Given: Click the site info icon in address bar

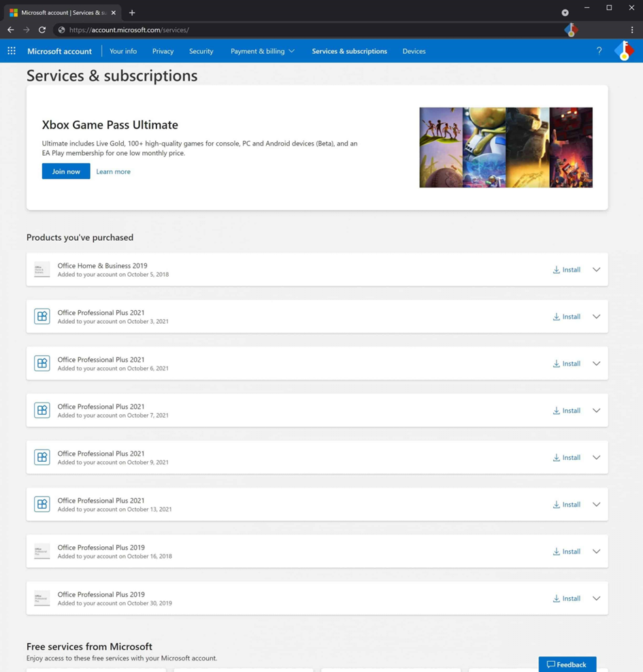Looking at the screenshot, I should [62, 29].
